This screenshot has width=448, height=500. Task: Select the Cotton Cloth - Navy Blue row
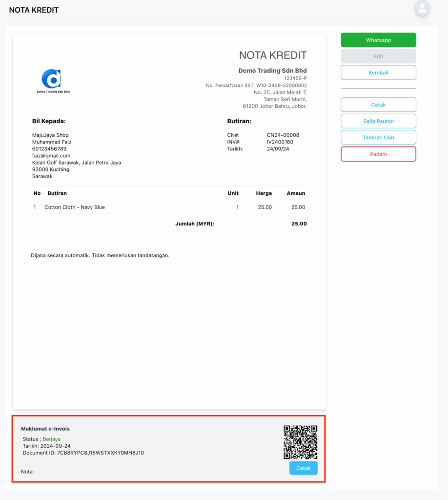click(x=169, y=207)
